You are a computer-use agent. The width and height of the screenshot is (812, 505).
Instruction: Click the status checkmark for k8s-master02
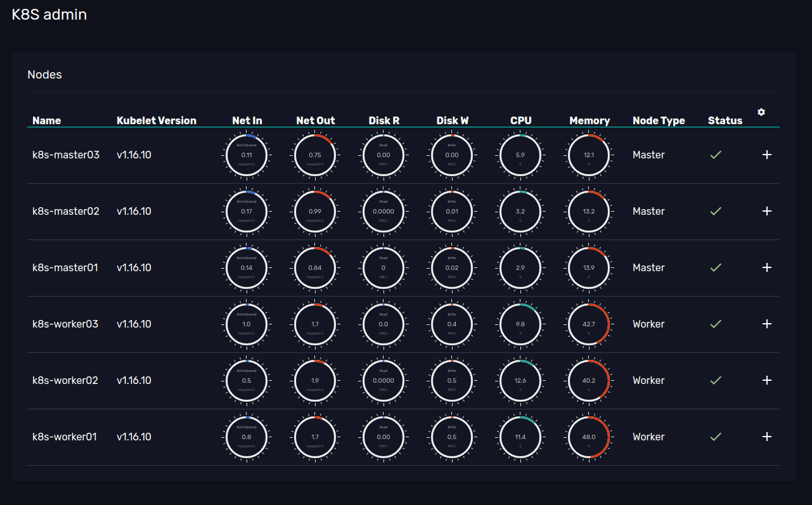[x=716, y=211]
